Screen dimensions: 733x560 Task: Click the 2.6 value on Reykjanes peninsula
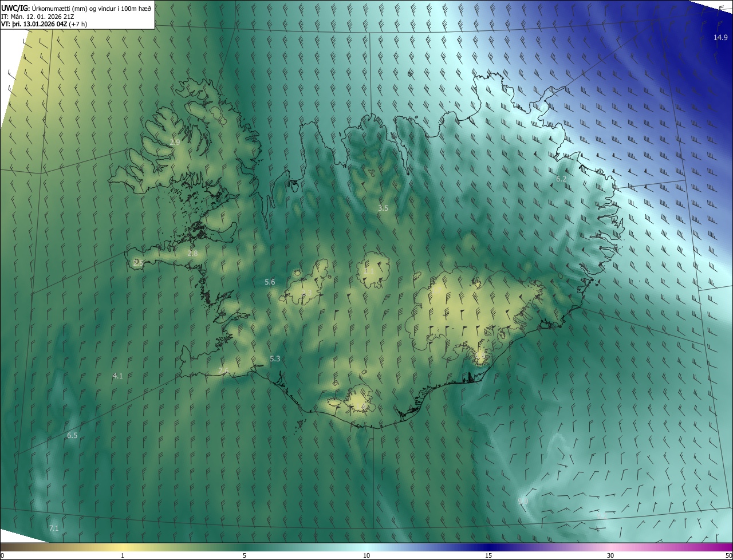[x=223, y=371]
